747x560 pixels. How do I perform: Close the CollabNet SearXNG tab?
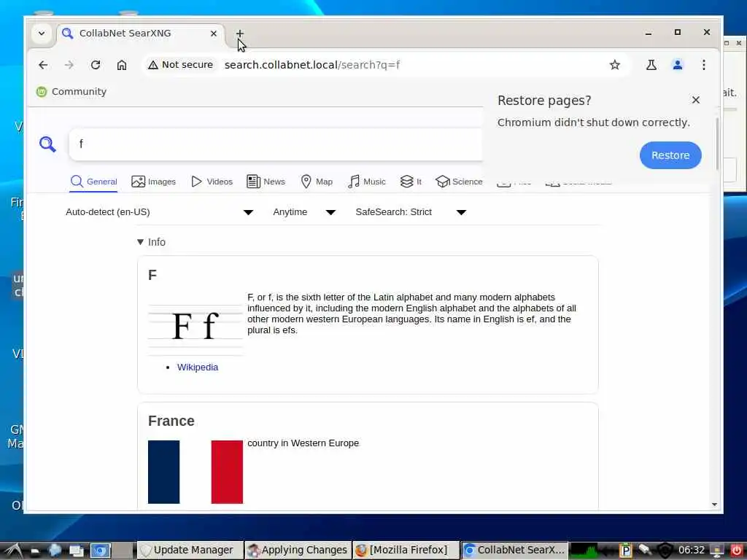214,34
